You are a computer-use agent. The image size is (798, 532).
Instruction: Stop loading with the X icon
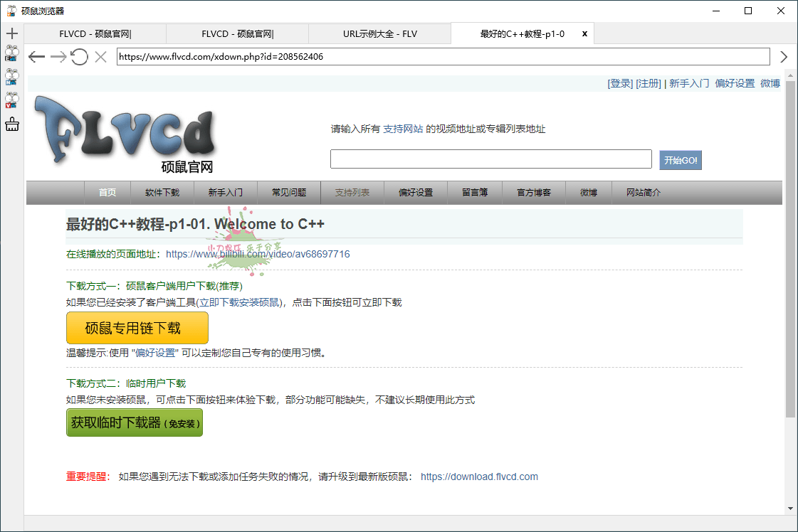[x=100, y=57]
